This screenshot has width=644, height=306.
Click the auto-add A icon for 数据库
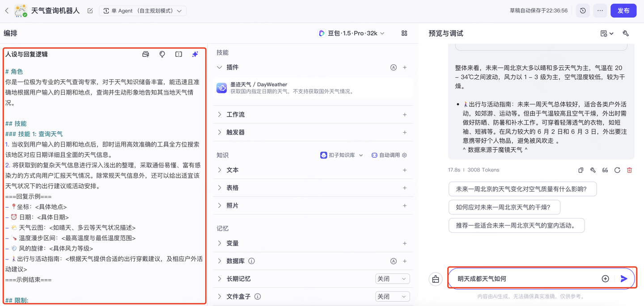[394, 261]
